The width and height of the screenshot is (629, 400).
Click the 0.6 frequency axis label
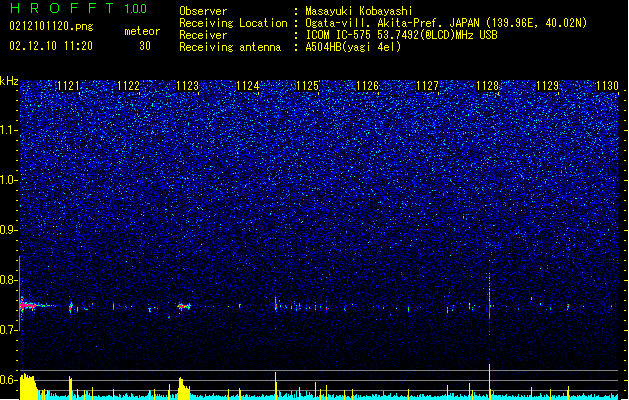[9, 380]
